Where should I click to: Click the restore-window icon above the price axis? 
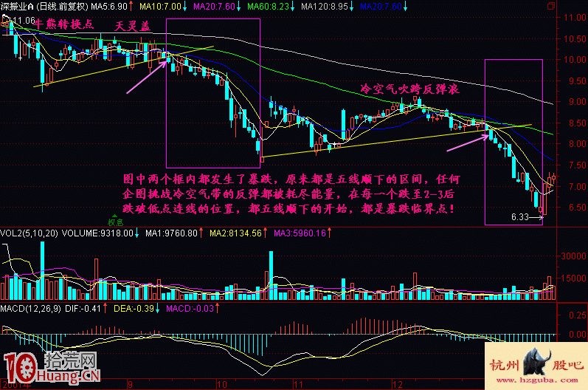(551, 6)
